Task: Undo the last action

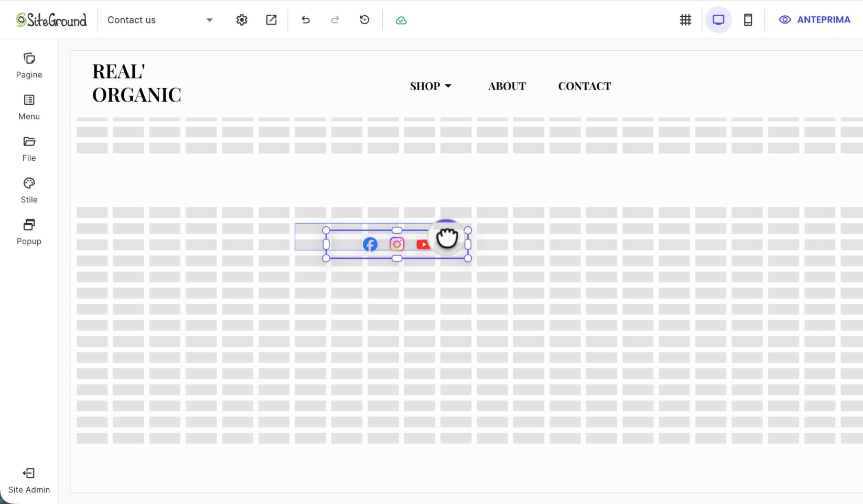Action: [x=306, y=20]
